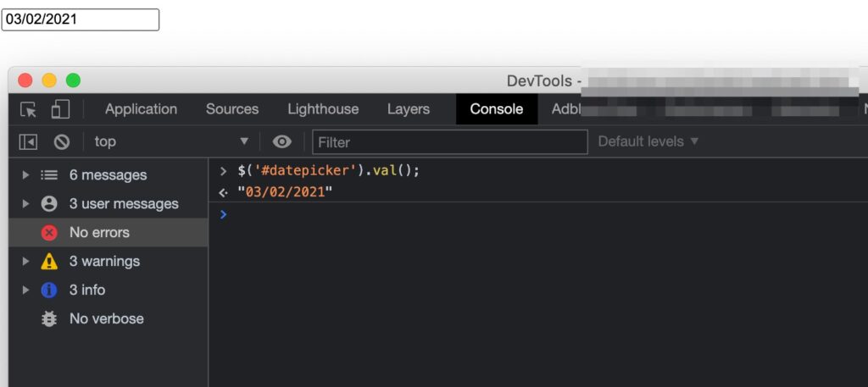This screenshot has width=868, height=387.
Task: Expand the 3 user messages group
Action: 25,203
